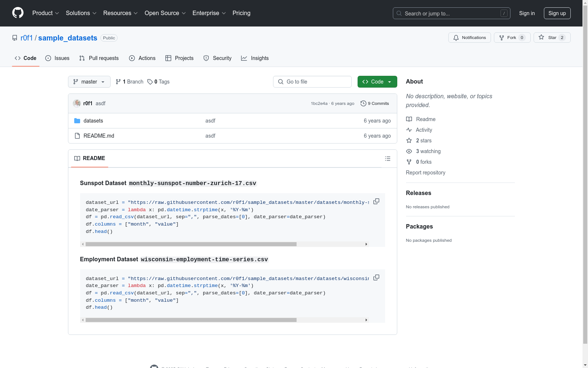This screenshot has width=588, height=368.
Task: Open the Readme link in About
Action: 421,119
